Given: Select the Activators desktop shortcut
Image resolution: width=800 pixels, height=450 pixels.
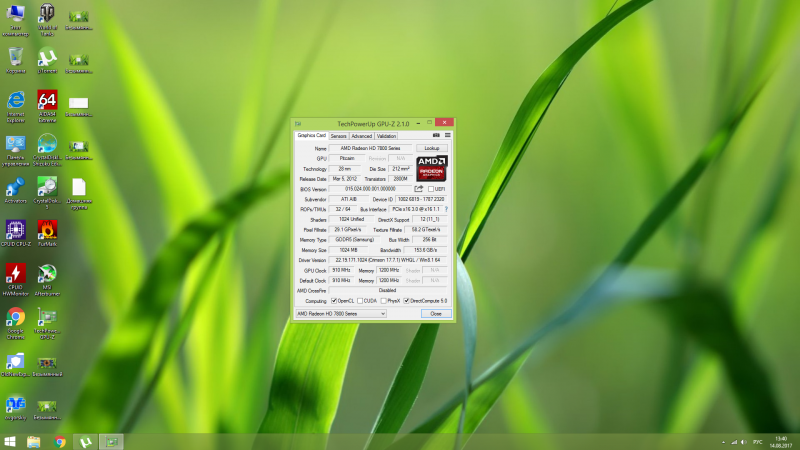Looking at the screenshot, I should pos(15,191).
